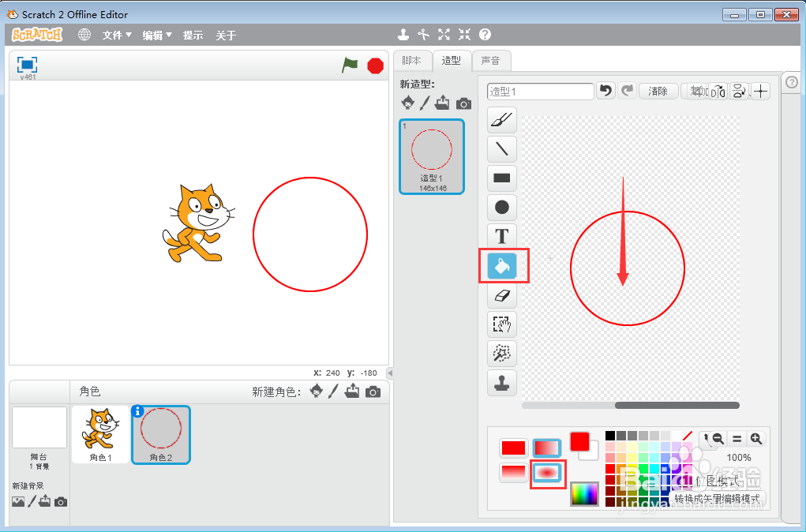Switch to the 造型 tab
This screenshot has height=532, width=806.
pos(452,61)
